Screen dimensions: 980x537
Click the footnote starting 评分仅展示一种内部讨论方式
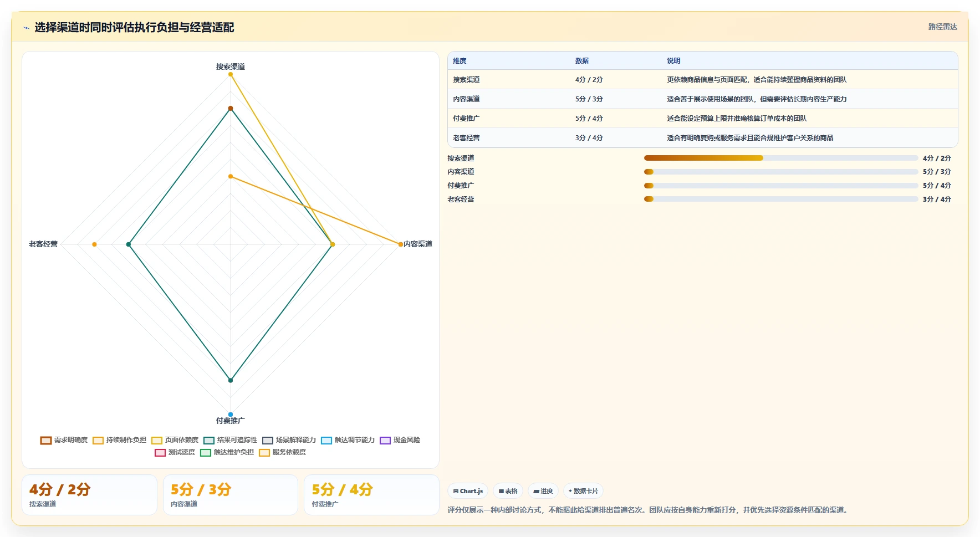649,510
